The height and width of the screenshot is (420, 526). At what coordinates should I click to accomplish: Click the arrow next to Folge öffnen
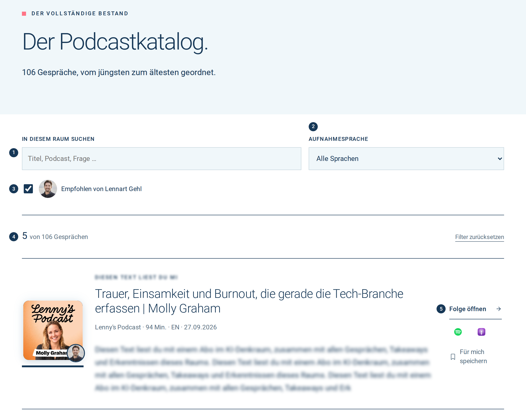(x=498, y=309)
